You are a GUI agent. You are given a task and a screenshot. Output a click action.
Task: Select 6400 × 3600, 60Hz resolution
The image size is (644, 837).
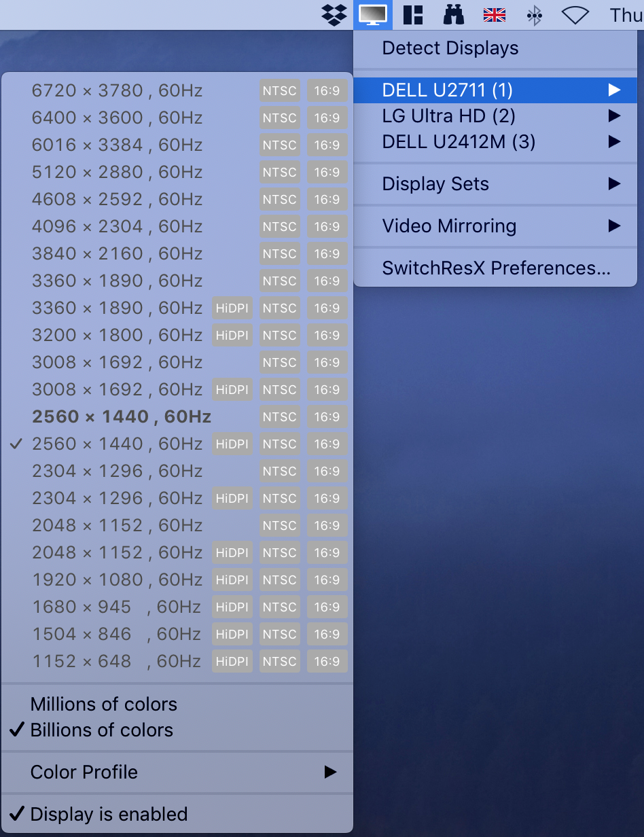point(177,118)
